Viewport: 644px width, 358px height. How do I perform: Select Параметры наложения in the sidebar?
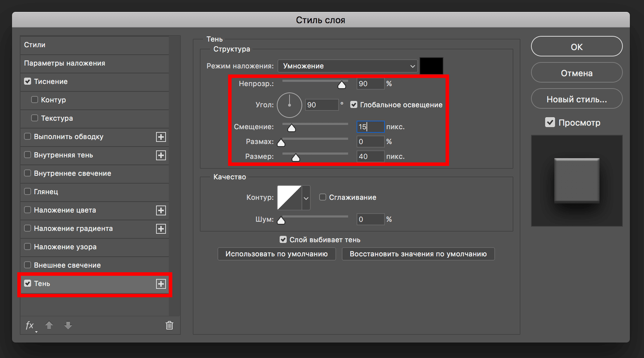pos(64,63)
